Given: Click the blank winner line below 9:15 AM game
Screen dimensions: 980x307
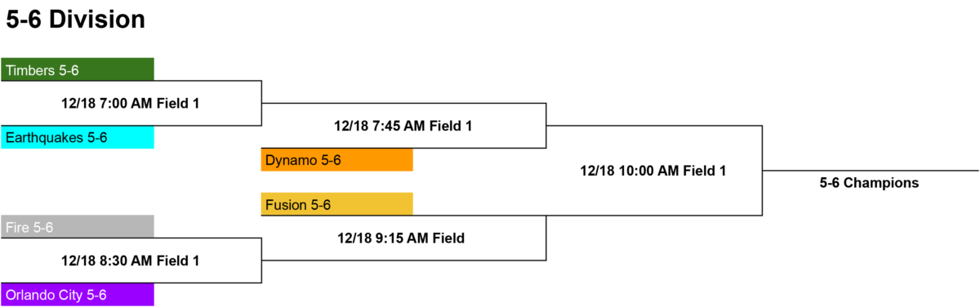Looking at the screenshot, I should [x=403, y=260].
